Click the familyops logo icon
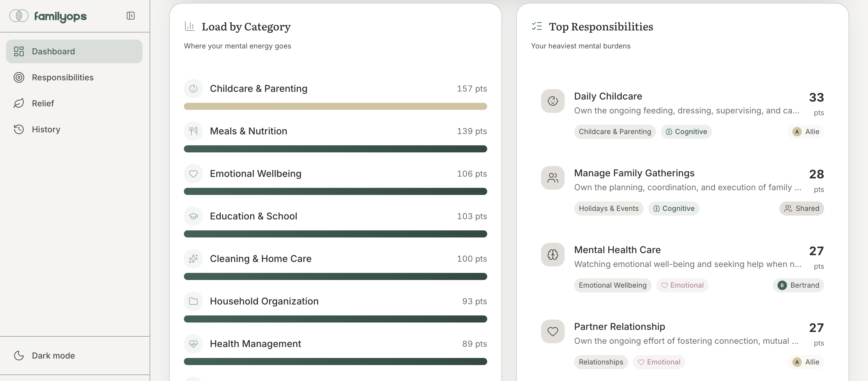The width and height of the screenshot is (868, 381). click(19, 15)
